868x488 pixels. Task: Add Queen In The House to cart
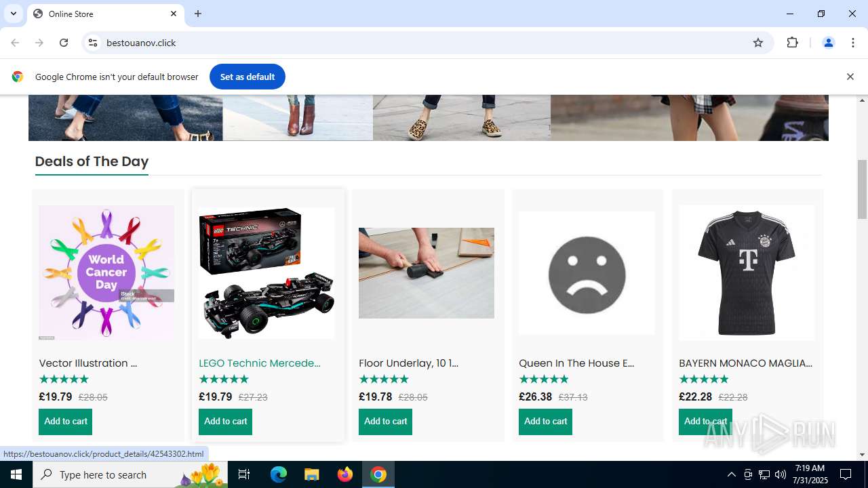click(x=545, y=422)
